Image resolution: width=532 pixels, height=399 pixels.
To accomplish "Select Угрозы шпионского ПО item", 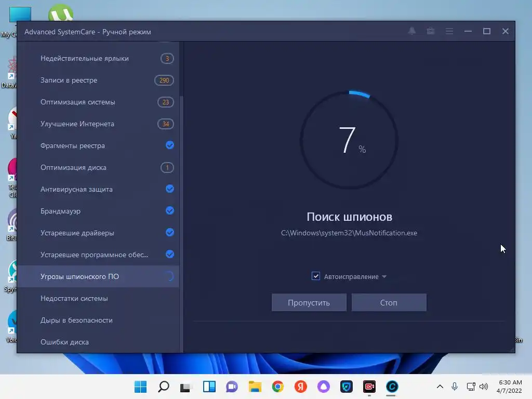I will (98, 276).
